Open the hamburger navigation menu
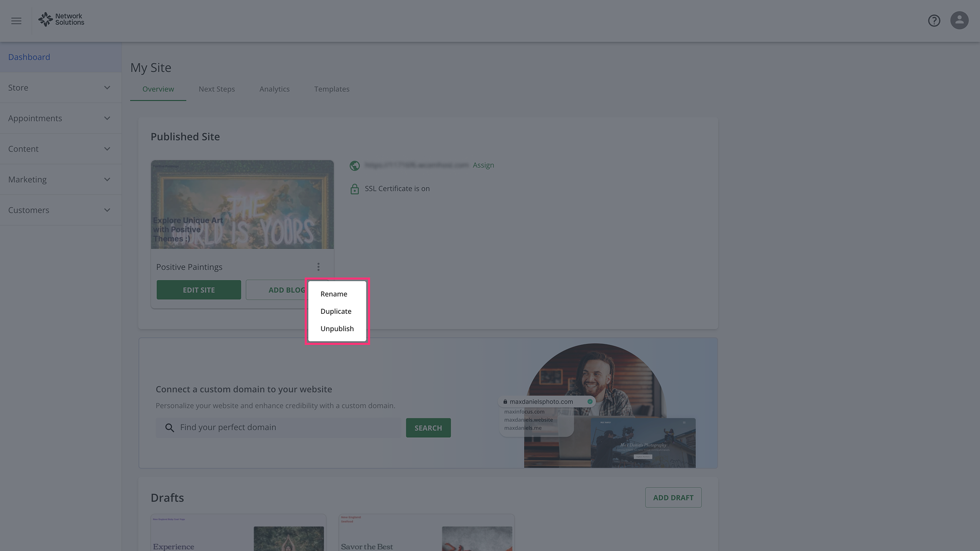The height and width of the screenshot is (551, 980). pyautogui.click(x=16, y=21)
